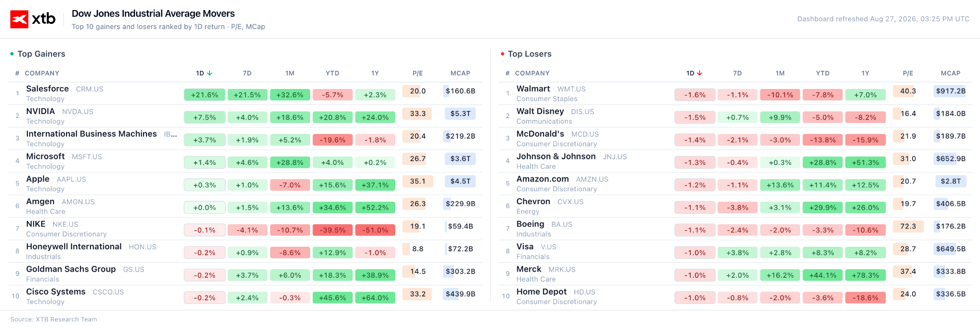Click Salesforce's +21.6% 1D cell
This screenshot has width=980, height=328.
pos(204,95)
